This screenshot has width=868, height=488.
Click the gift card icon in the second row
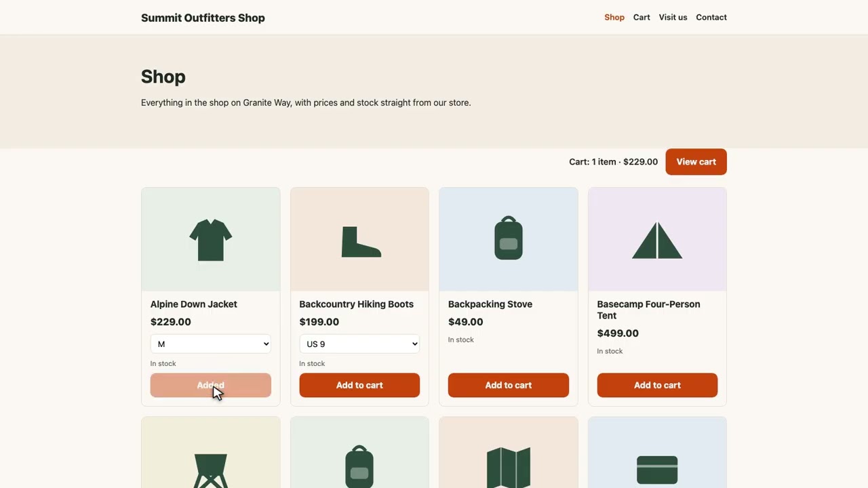(x=657, y=470)
